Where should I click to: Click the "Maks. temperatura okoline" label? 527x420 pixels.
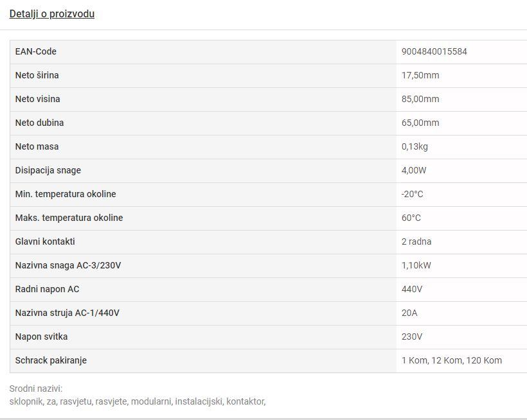click(x=69, y=218)
